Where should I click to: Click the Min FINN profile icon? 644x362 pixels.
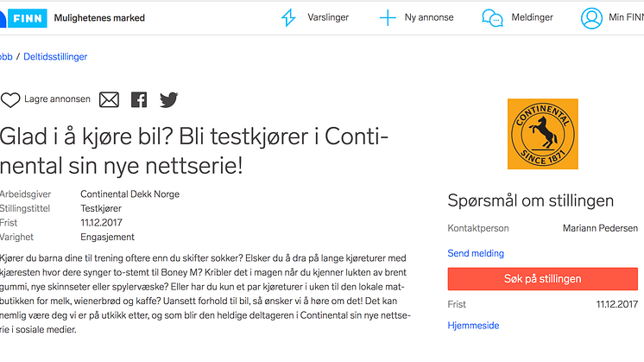(x=591, y=18)
